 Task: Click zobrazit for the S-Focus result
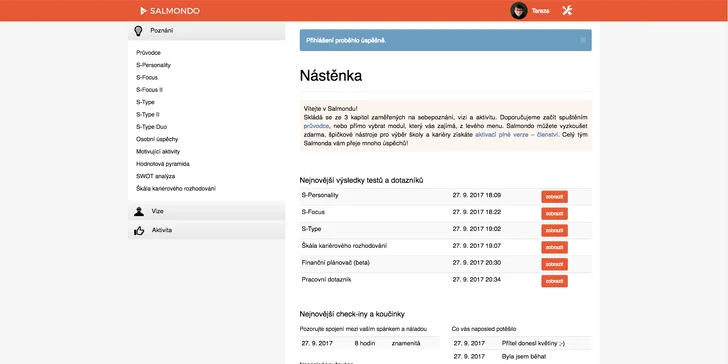coord(554,214)
